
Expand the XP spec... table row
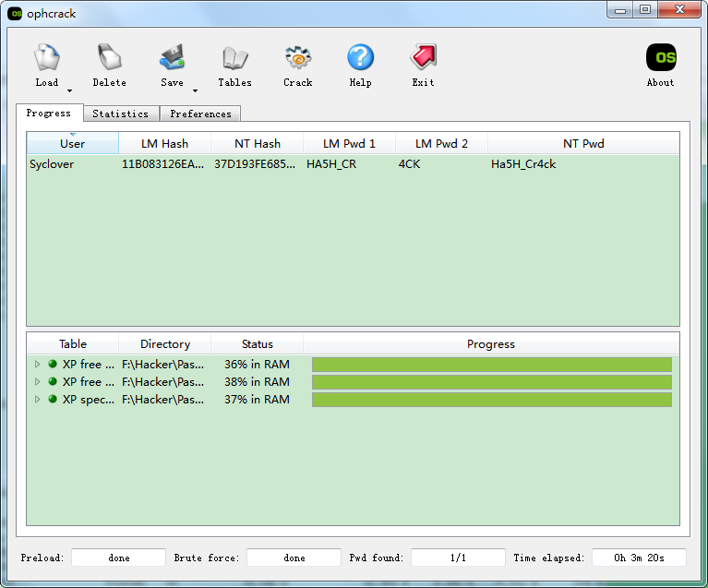point(38,399)
